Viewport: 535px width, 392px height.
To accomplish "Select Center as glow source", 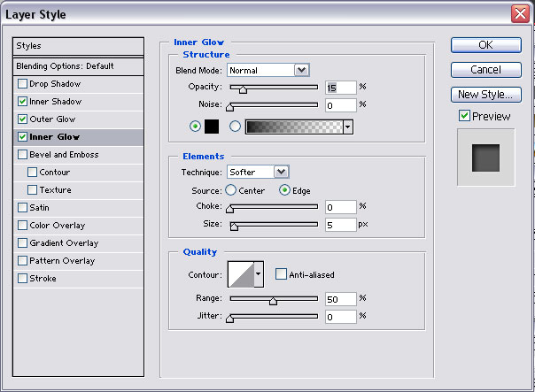I will click(230, 189).
